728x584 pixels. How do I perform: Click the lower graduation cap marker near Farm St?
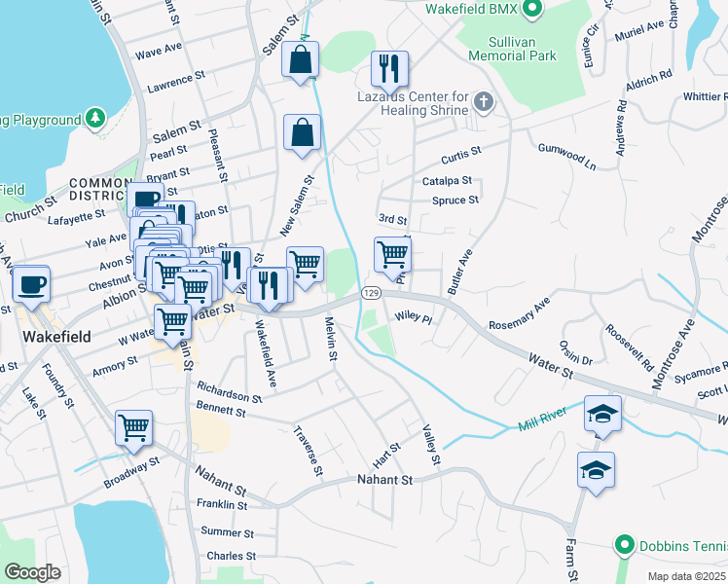click(596, 470)
